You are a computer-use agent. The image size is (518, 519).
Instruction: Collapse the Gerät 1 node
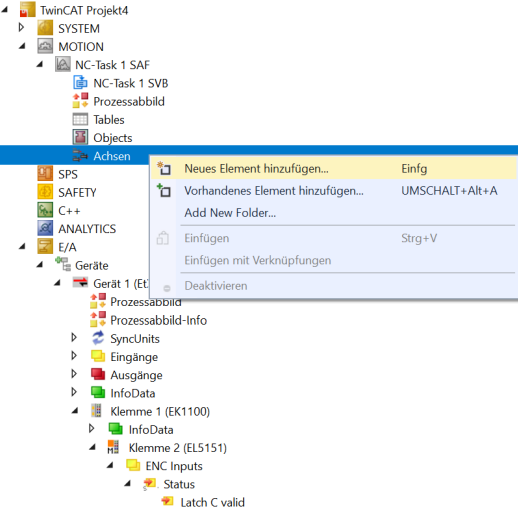[x=57, y=283]
